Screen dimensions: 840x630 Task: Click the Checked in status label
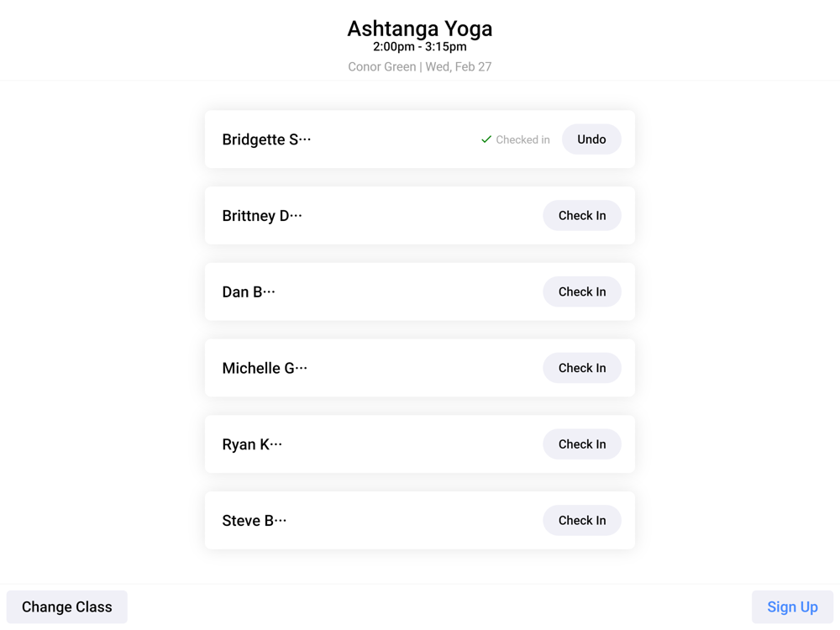pyautogui.click(x=522, y=140)
